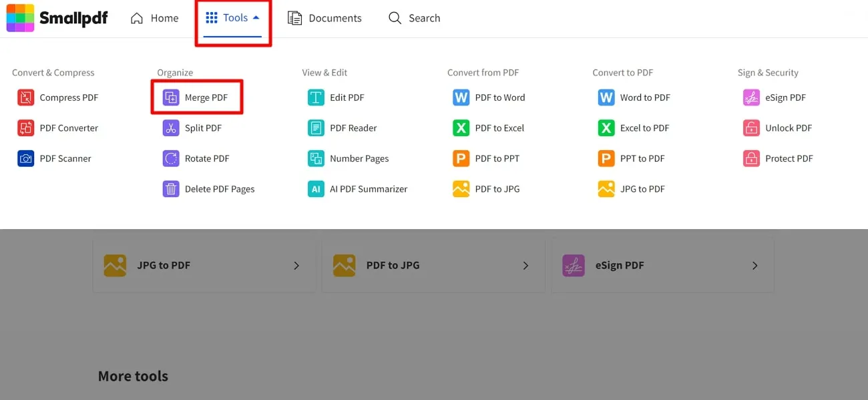Click the View & Edit heading
This screenshot has height=400, width=868.
[324, 73]
